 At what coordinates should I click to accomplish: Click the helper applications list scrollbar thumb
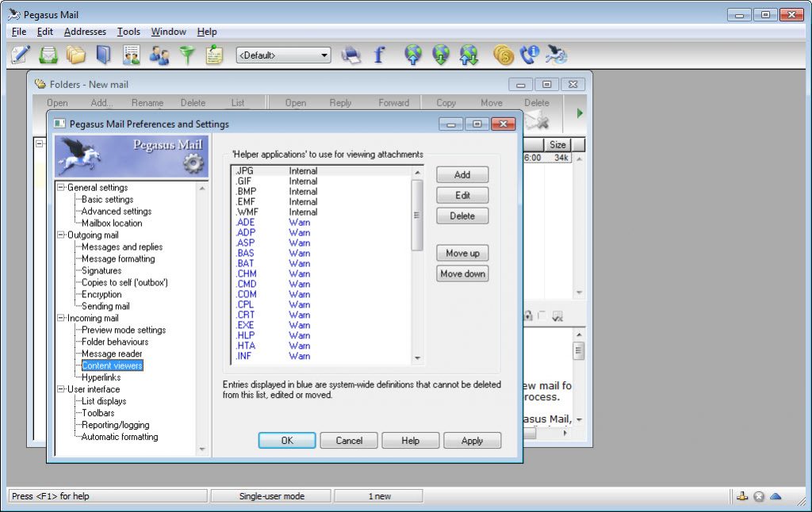click(x=417, y=215)
